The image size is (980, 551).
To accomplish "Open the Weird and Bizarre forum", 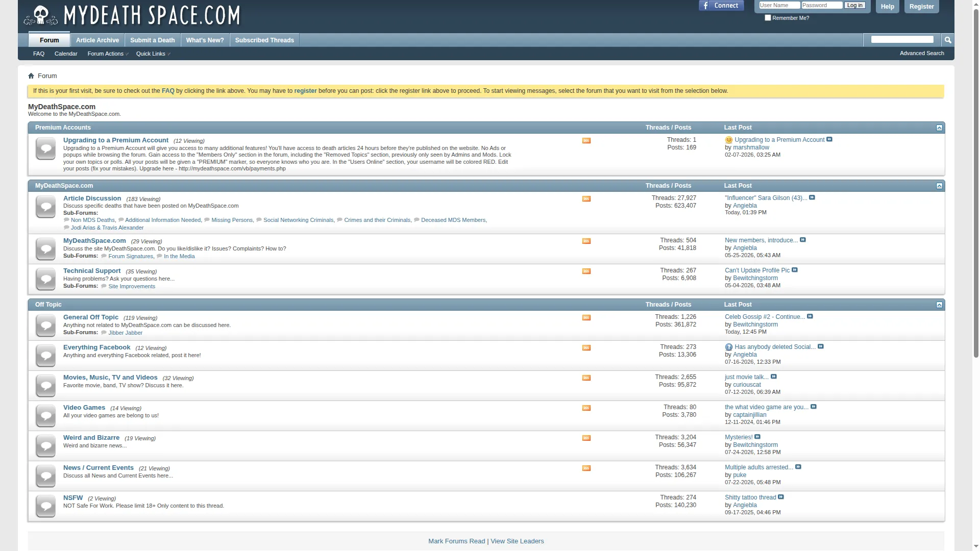I will click(x=91, y=438).
